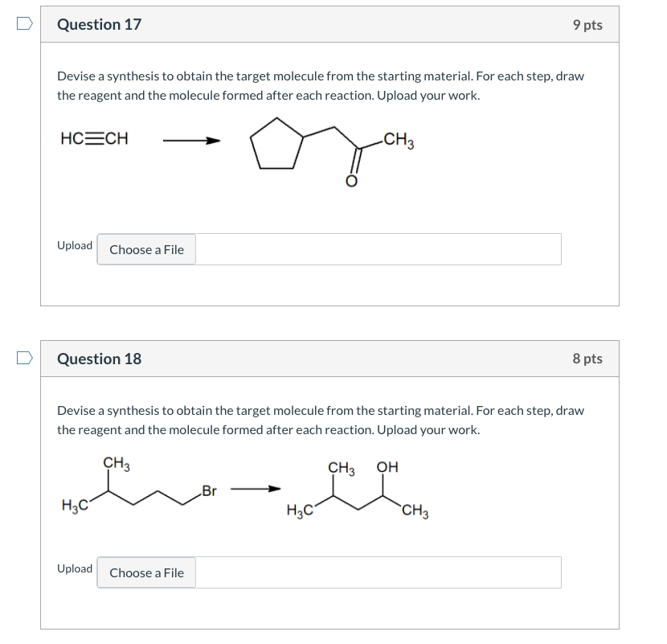Click Question 18 file name input field
The image size is (667, 644).
378,572
